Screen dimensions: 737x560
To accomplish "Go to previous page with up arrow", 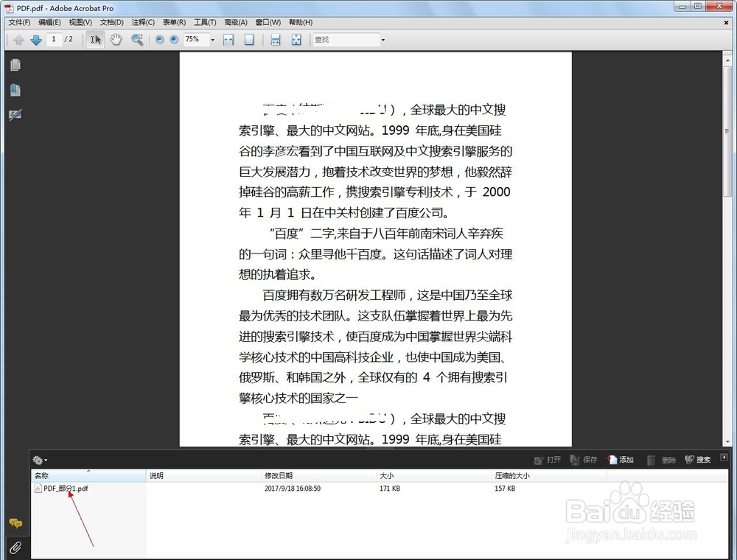I will [x=18, y=40].
